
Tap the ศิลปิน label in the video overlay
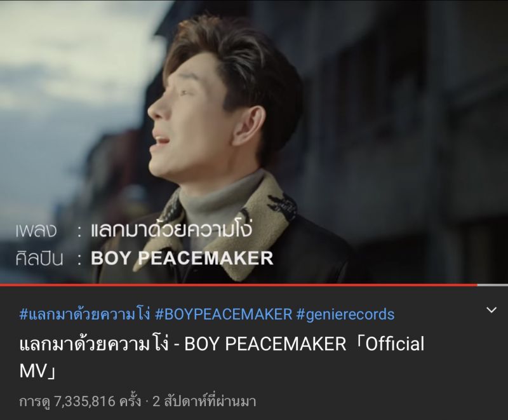coord(39,259)
